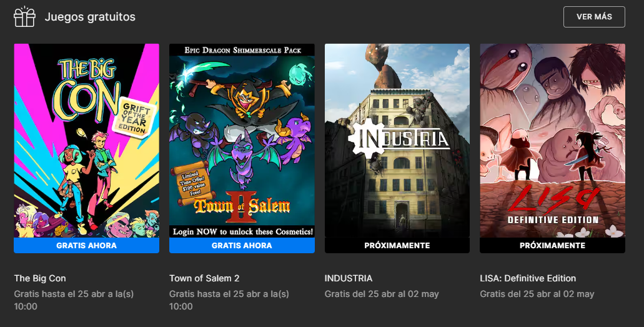Open the Town of Salem 2 cover art
The width and height of the screenshot is (644, 327).
(242, 141)
